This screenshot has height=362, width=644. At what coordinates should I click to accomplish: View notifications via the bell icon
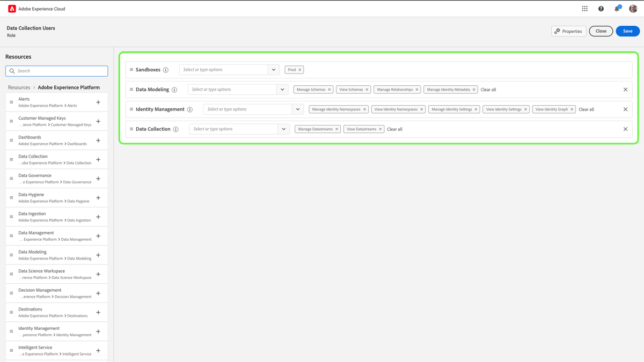(x=617, y=8)
